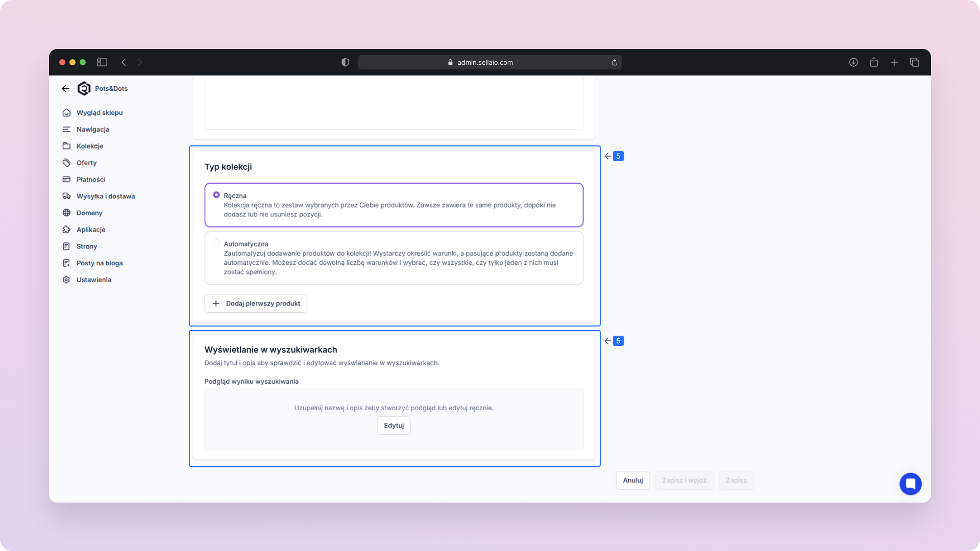
Task: Click the empty description text area
Action: (x=394, y=103)
